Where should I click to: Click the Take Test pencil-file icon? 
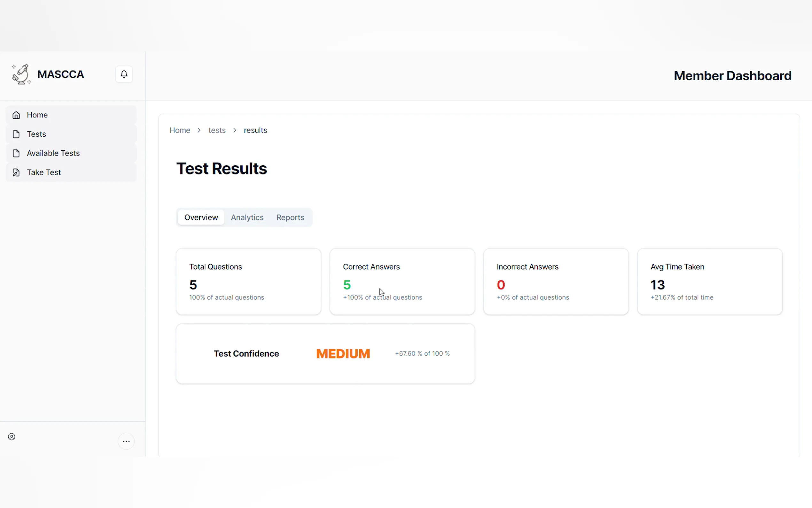(16, 173)
